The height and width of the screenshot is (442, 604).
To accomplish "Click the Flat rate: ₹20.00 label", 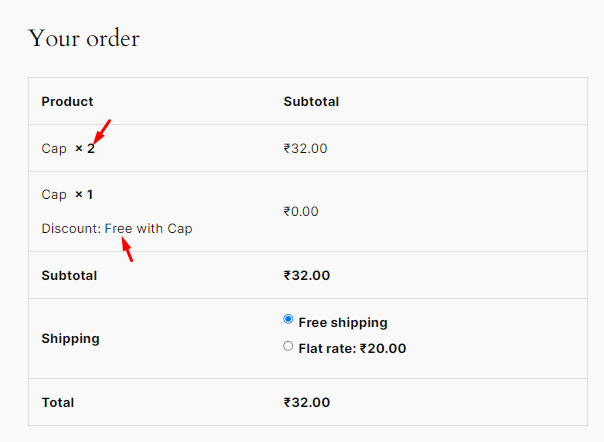I will pyautogui.click(x=352, y=348).
